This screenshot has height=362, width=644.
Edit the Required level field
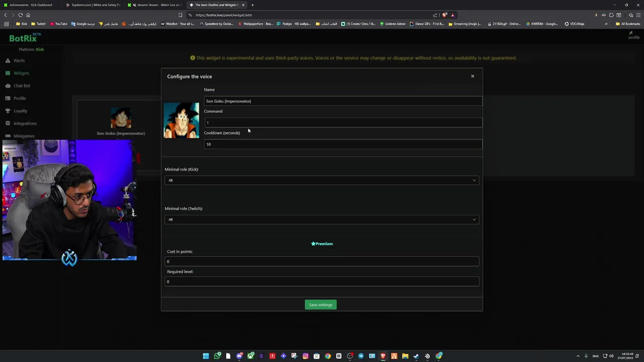[321, 282]
